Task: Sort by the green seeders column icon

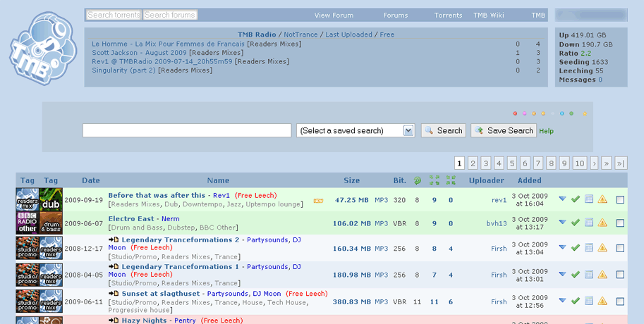Action: (434, 180)
